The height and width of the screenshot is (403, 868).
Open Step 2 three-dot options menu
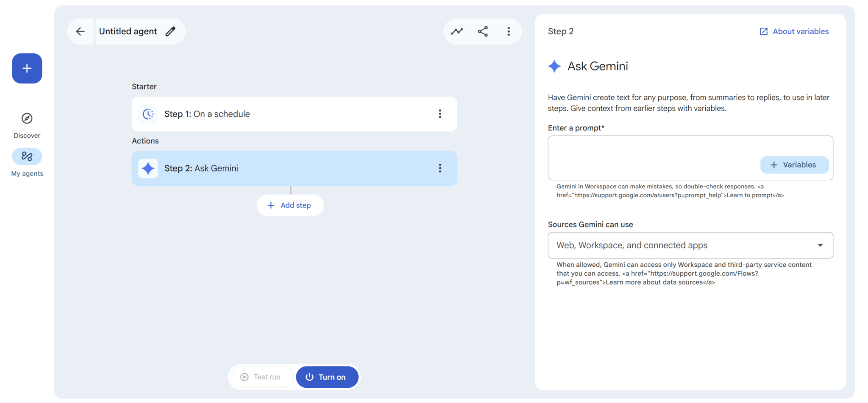(440, 168)
